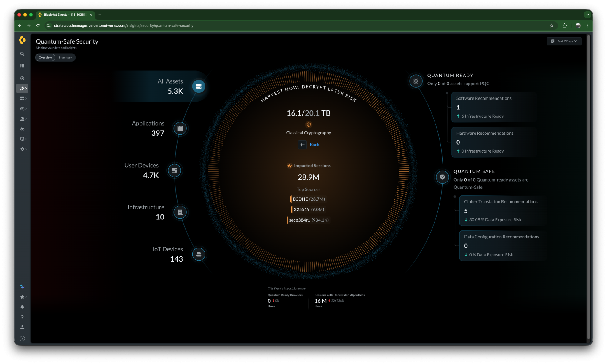Image resolution: width=607 pixels, height=364 pixels.
Task: Switch to the Inventory tab
Action: tap(65, 57)
